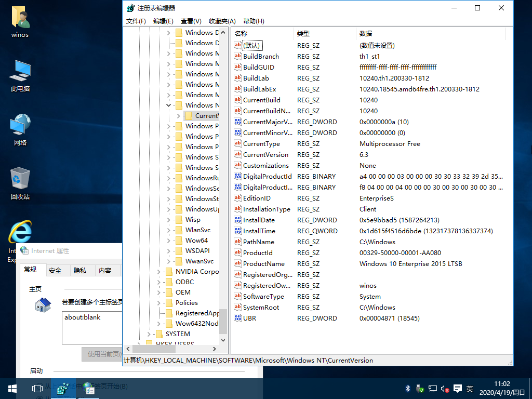This screenshot has height=399, width=532.
Task: Sort by the 数据 column header
Action: point(431,34)
